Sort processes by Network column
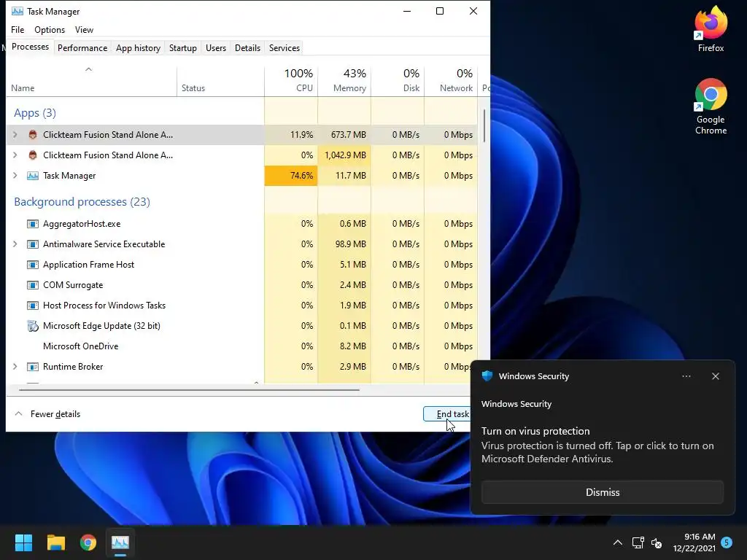747x560 pixels. click(x=451, y=80)
